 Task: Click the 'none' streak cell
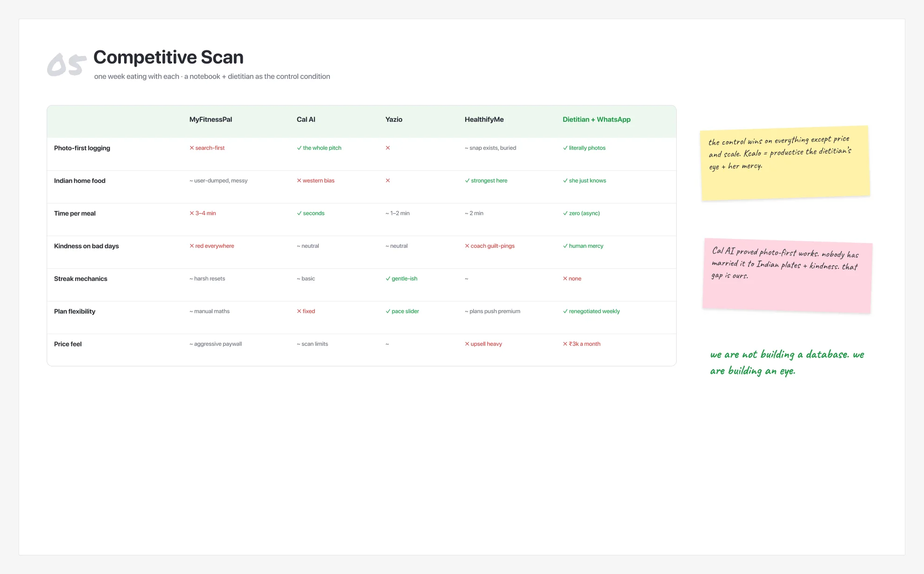click(x=572, y=279)
